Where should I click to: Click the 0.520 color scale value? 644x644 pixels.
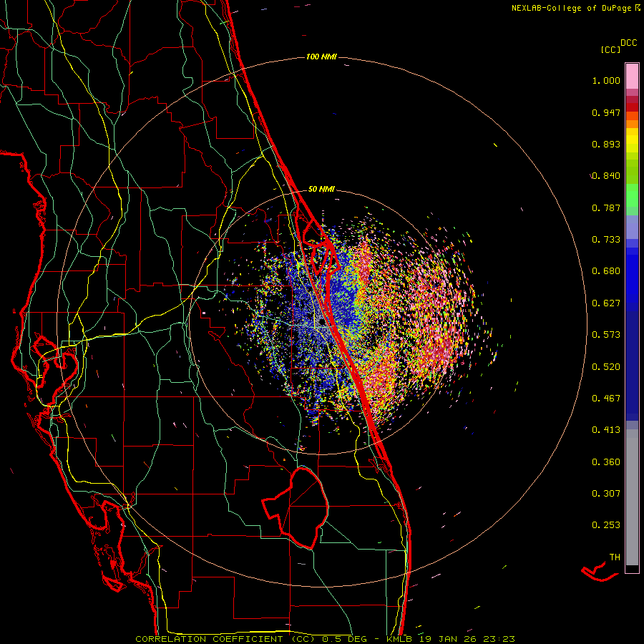(x=606, y=367)
